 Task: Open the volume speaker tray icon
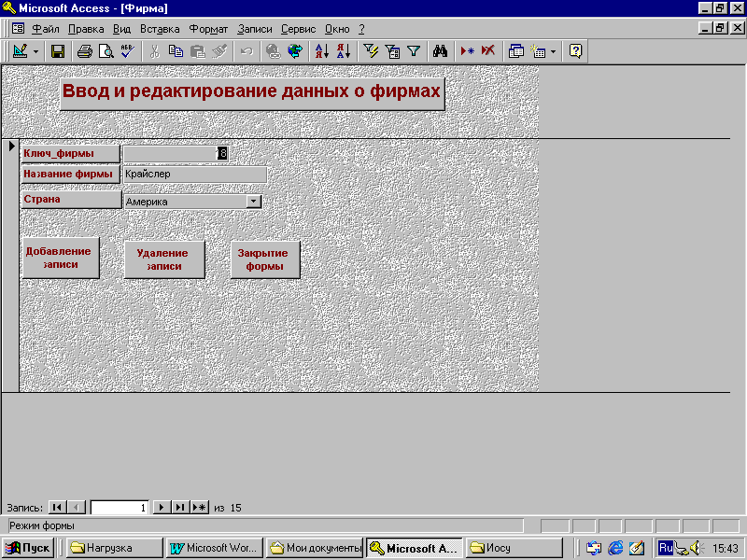click(697, 548)
